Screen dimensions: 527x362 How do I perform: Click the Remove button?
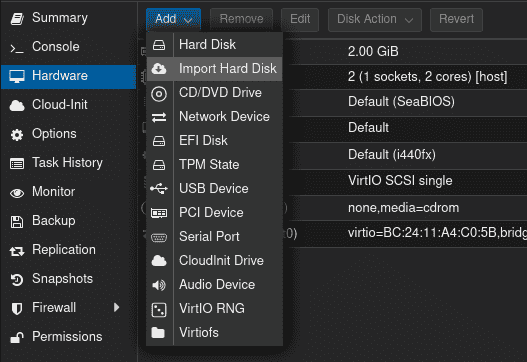tap(241, 19)
